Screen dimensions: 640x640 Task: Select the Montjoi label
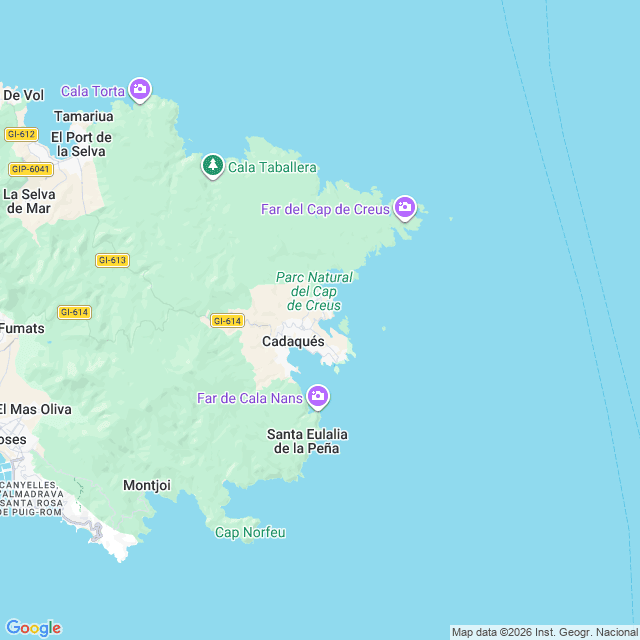pyautogui.click(x=147, y=485)
